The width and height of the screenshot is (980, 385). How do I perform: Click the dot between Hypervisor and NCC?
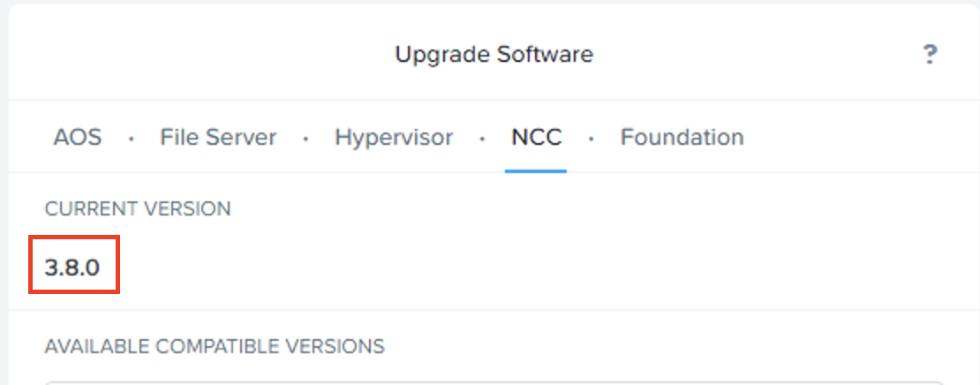(x=482, y=140)
